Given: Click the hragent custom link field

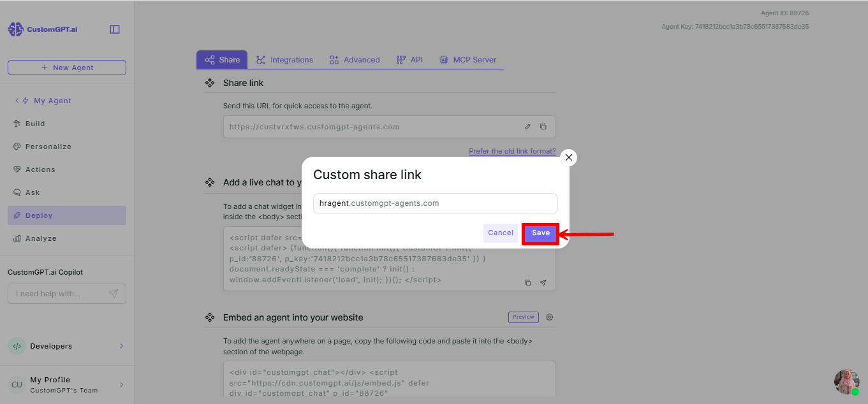Looking at the screenshot, I should click(x=436, y=203).
